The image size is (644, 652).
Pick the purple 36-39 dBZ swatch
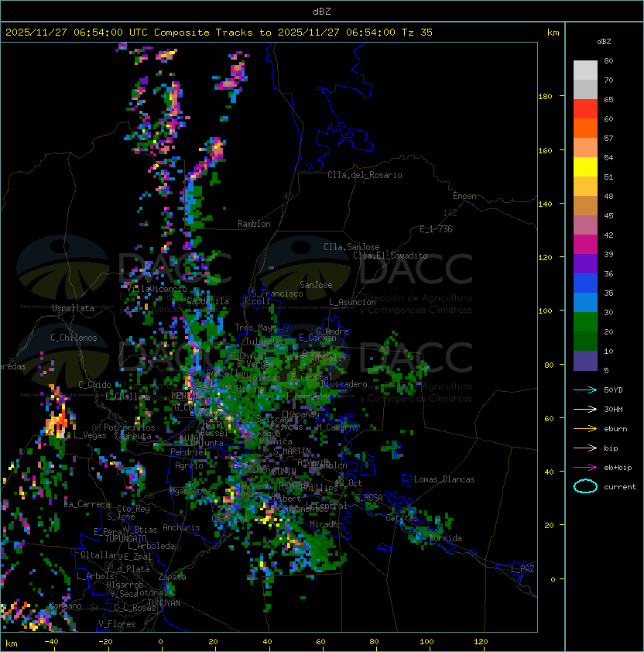[585, 264]
